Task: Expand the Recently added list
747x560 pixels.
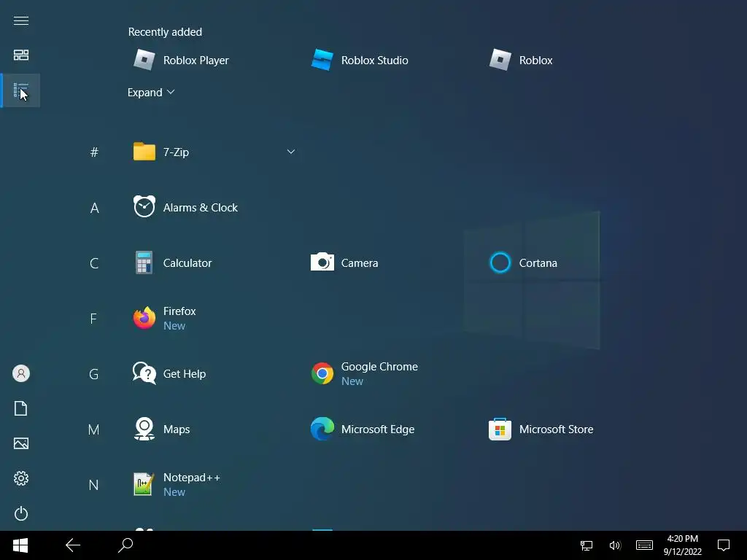Action: (x=151, y=93)
